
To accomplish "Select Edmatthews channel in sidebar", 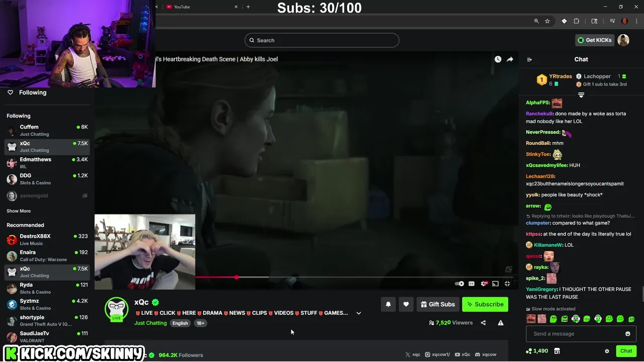I will [x=47, y=163].
